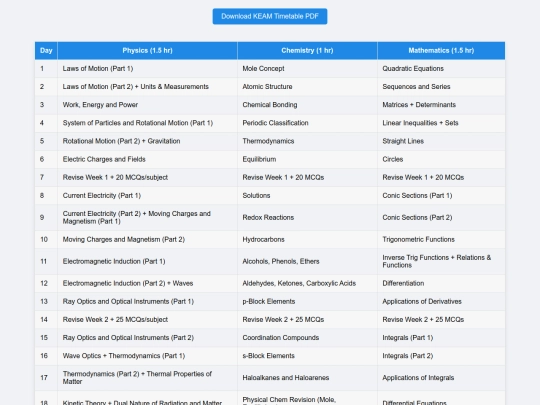Click the 'Atomic Structure' cell
Image resolution: width=540 pixels, height=405 pixels.
(307, 87)
